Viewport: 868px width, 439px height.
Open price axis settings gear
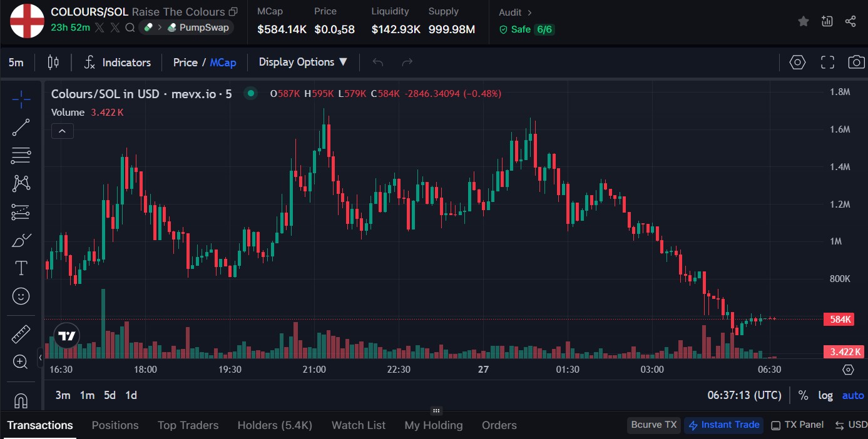[x=848, y=370]
